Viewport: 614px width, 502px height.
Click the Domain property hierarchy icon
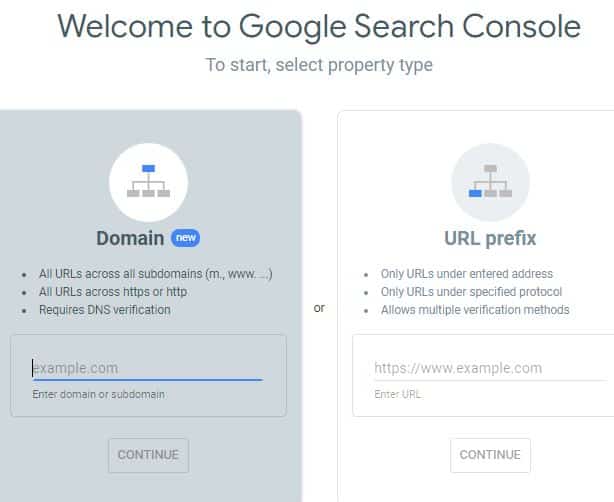point(148,181)
